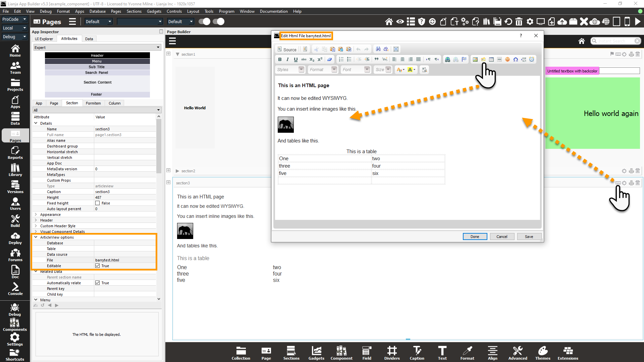The image size is (644, 362).
Task: Insert special character Omega icon
Action: click(x=516, y=59)
